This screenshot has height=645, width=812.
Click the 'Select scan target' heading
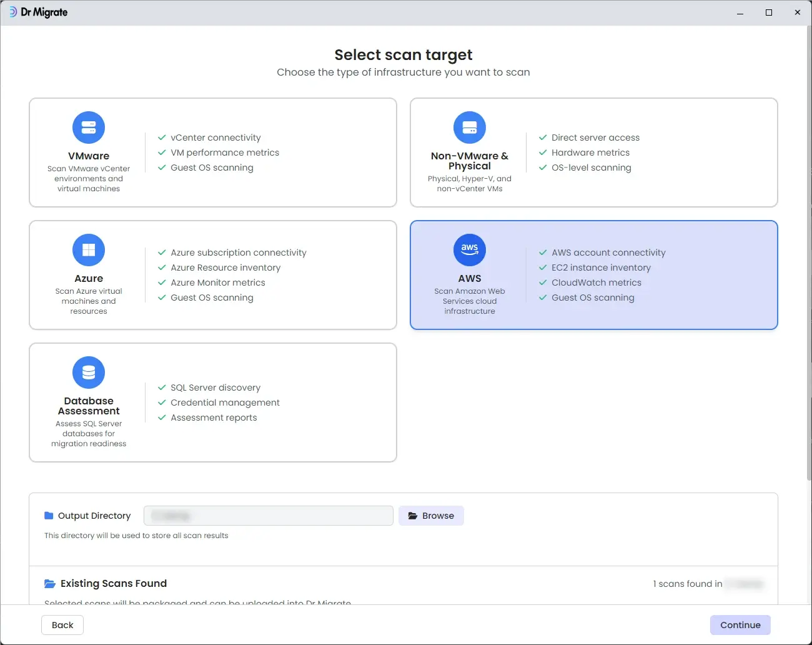[x=404, y=55]
